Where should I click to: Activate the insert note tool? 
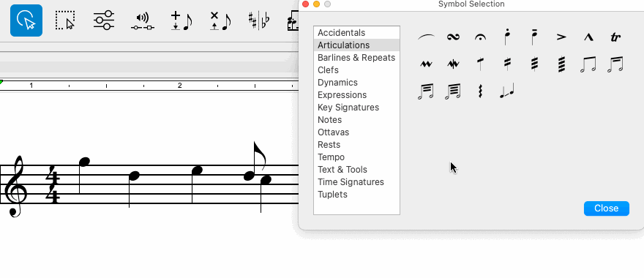click(x=181, y=21)
